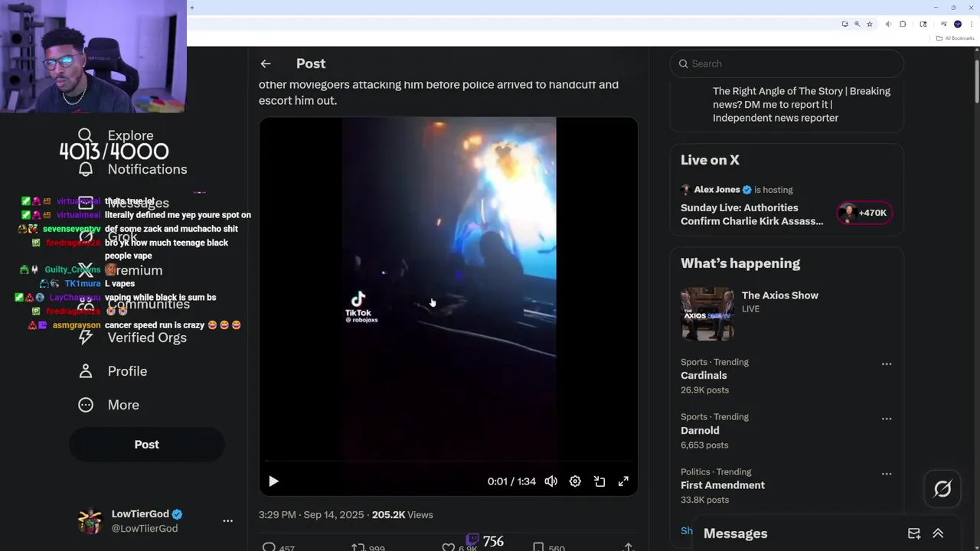Open browser zoom magnifier icon
980x551 pixels.
(x=857, y=24)
